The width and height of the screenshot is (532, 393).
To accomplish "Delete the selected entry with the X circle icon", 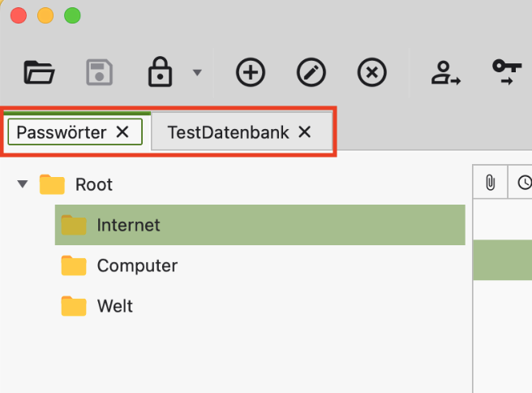I will pos(371,73).
